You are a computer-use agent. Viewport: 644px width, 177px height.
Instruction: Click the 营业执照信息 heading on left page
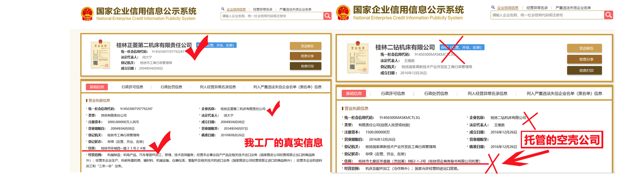point(99,101)
